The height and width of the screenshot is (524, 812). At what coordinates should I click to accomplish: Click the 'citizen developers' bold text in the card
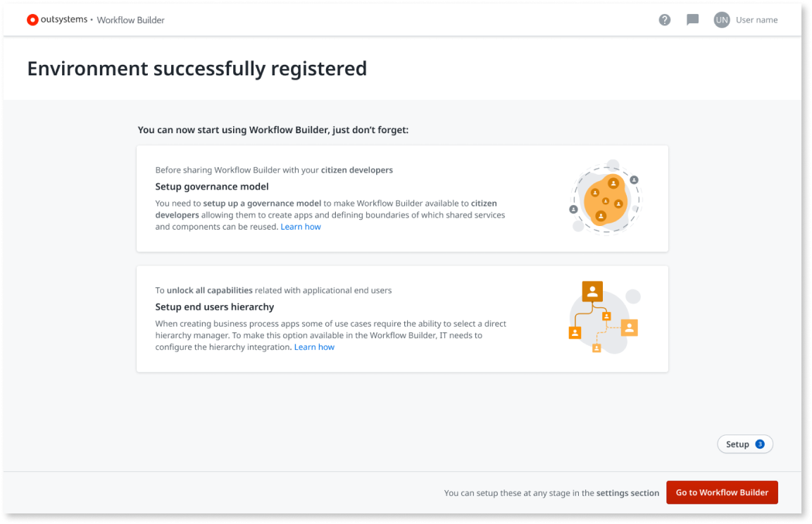357,170
